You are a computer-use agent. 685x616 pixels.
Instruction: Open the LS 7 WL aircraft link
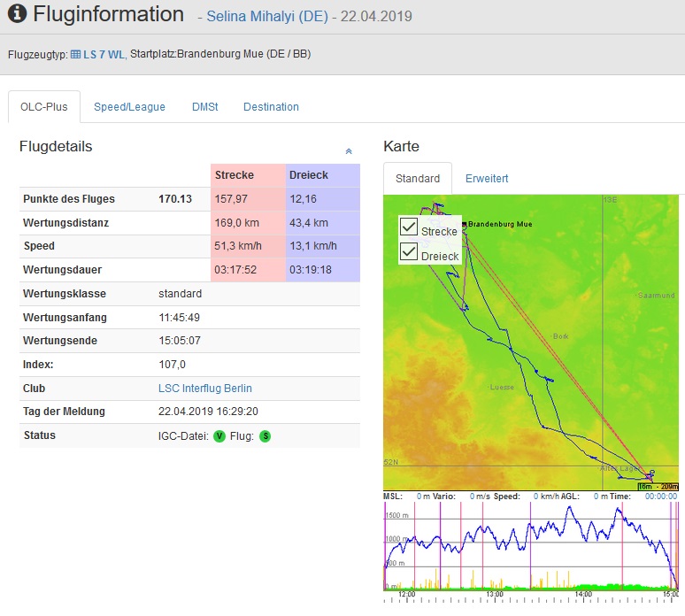103,55
